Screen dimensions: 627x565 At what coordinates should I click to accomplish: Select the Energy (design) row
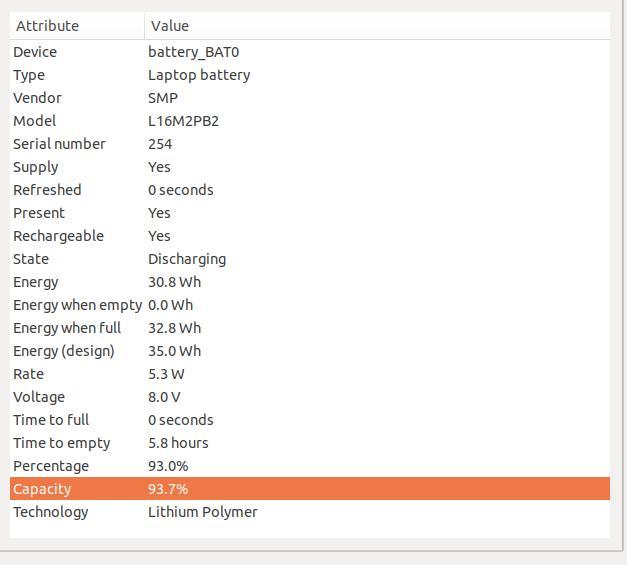[x=310, y=351]
